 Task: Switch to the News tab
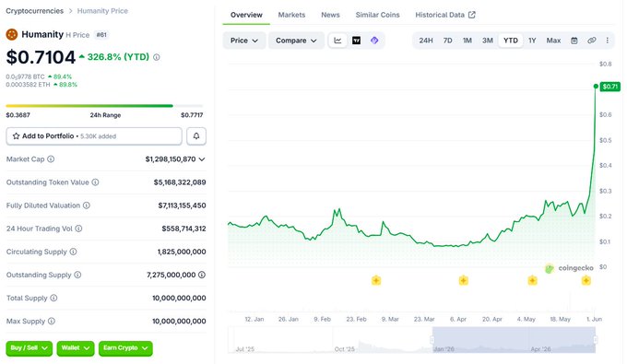(330, 15)
